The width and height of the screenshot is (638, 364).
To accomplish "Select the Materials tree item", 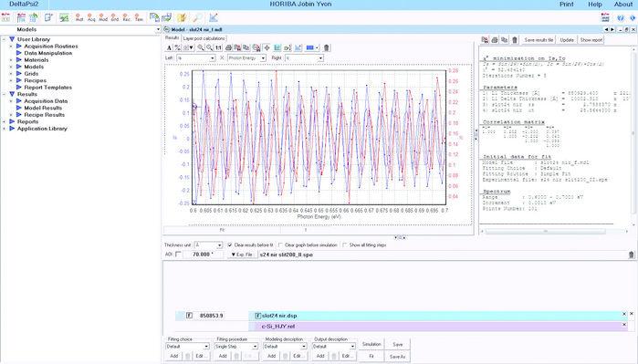I will [x=37, y=60].
